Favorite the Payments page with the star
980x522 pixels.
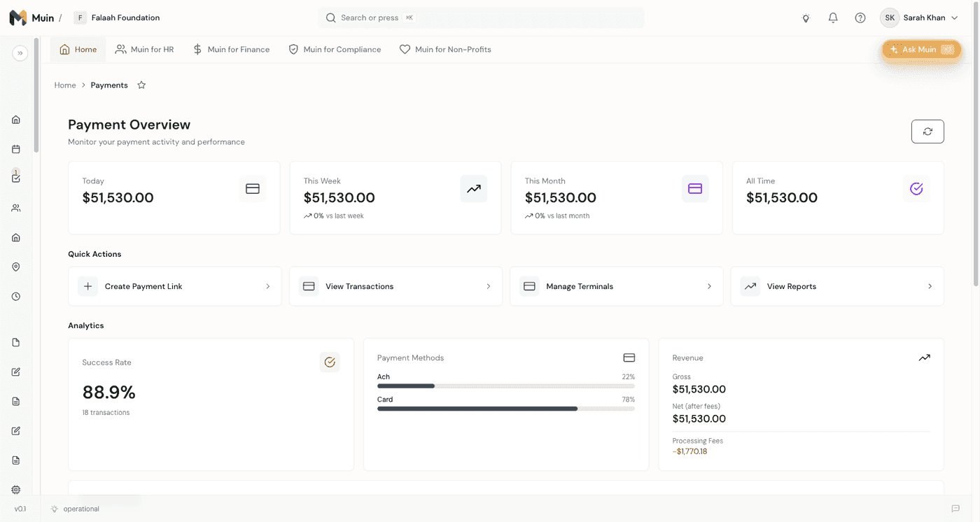tap(141, 85)
